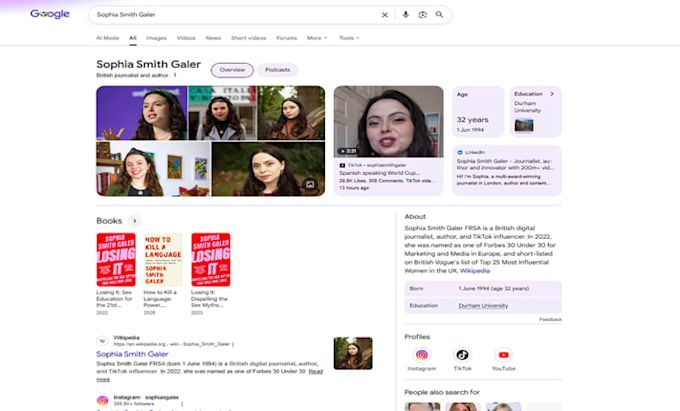Clear the search box text
Viewport: 680px width, 411px height.
385,15
